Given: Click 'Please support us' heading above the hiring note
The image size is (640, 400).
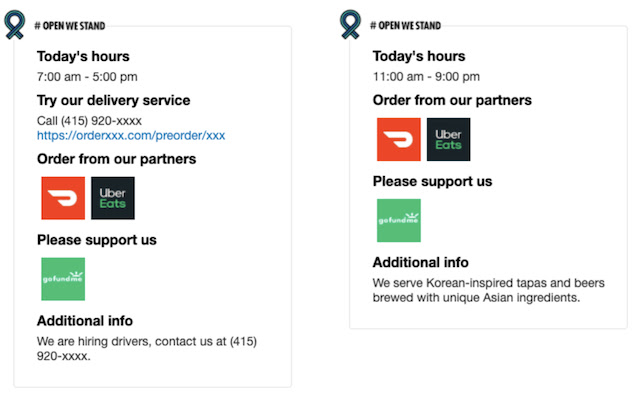Looking at the screenshot, I should [x=96, y=240].
